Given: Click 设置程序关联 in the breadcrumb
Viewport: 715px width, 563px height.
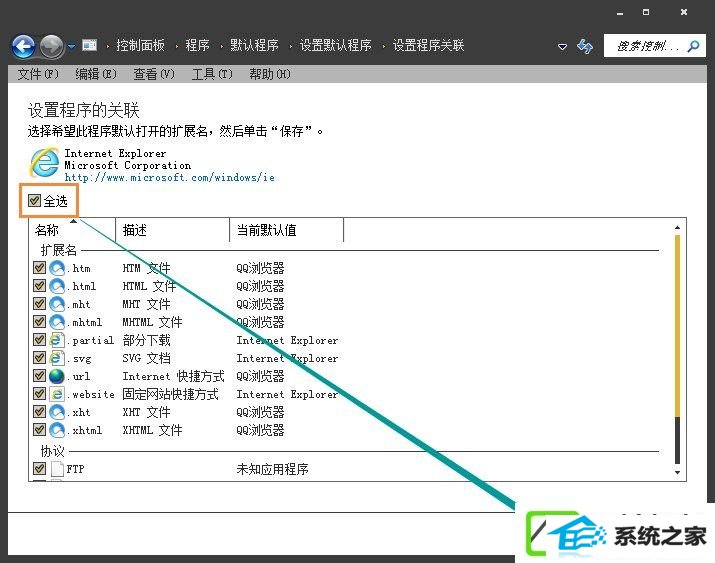Looking at the screenshot, I should coord(428,45).
